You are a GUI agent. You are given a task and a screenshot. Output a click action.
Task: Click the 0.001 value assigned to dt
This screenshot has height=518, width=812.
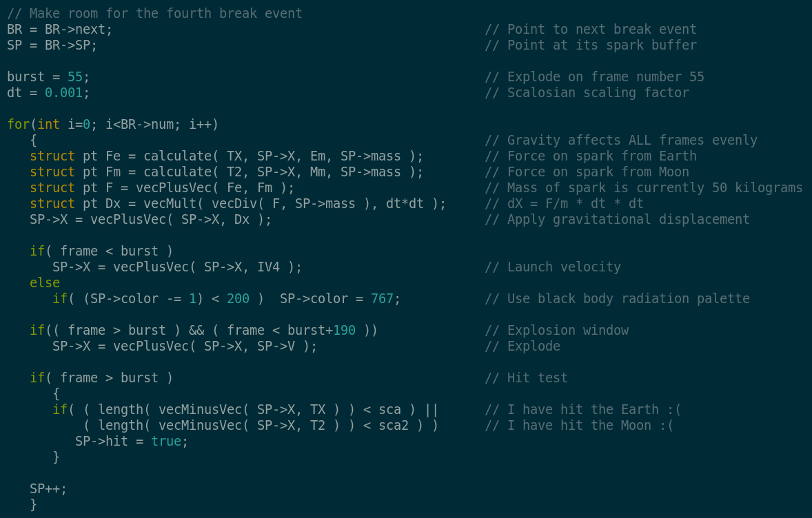(63, 93)
